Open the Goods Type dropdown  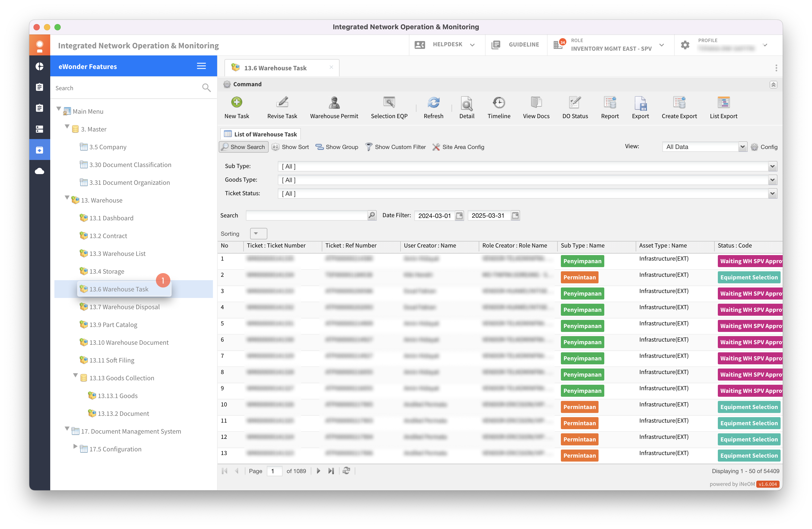(x=772, y=180)
